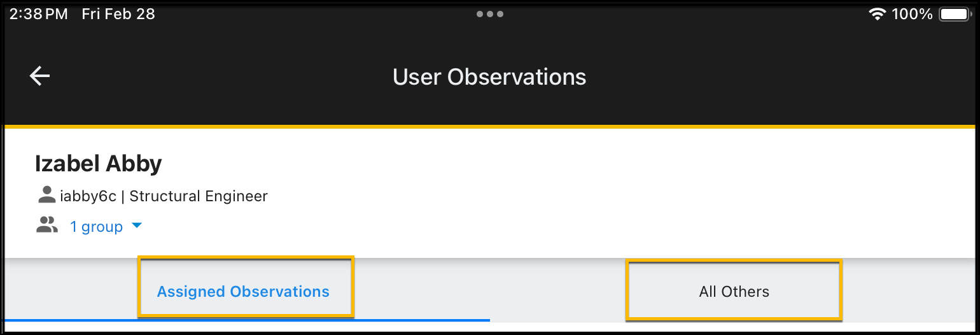Switch to All Others tab
This screenshot has width=980, height=335.
[x=734, y=292]
